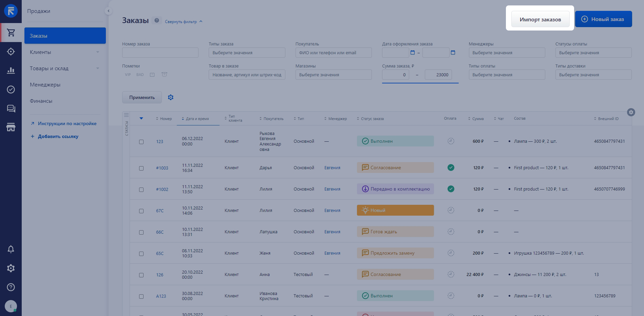Open notifications bell icon

click(x=11, y=250)
